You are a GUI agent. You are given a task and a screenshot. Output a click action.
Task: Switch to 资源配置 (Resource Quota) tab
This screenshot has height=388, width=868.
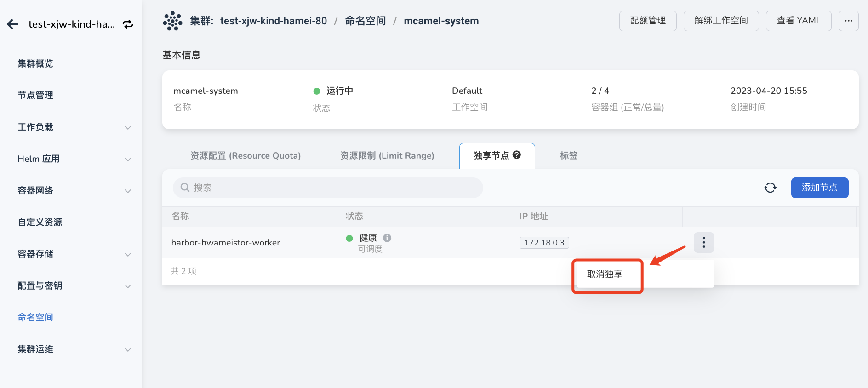coord(246,155)
